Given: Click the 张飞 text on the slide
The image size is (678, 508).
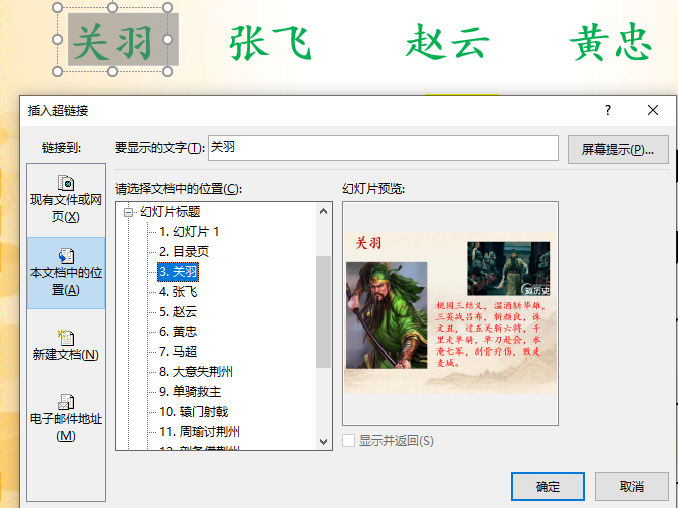Looking at the screenshot, I should 270,42.
